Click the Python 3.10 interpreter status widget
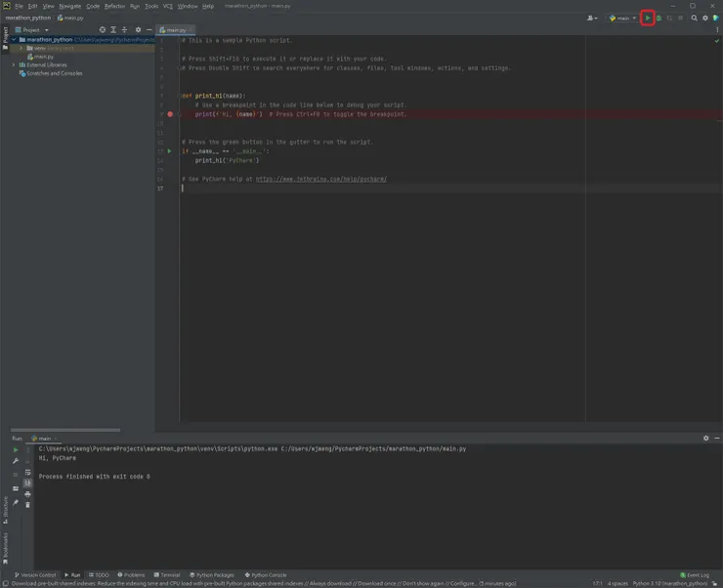The height and width of the screenshot is (588, 723). point(669,583)
